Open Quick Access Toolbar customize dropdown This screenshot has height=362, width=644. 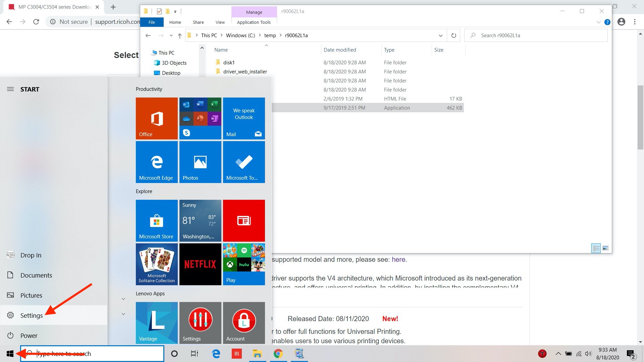coord(175,12)
